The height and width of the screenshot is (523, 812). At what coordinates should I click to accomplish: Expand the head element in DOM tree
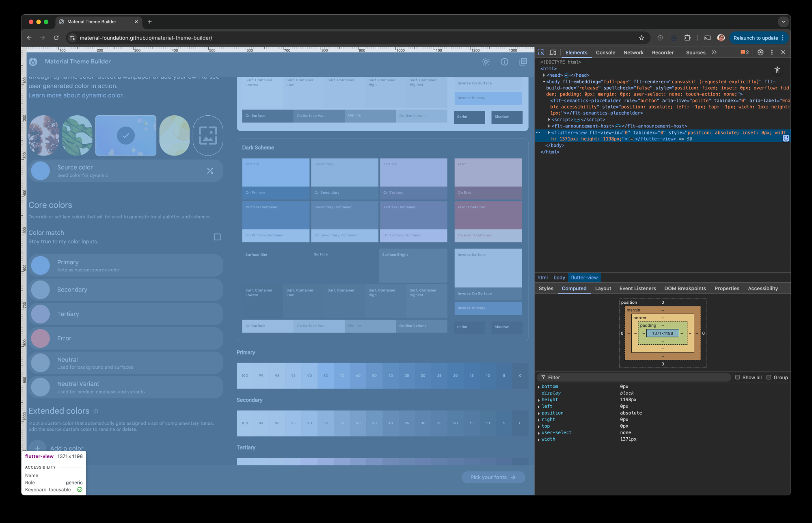tap(544, 75)
